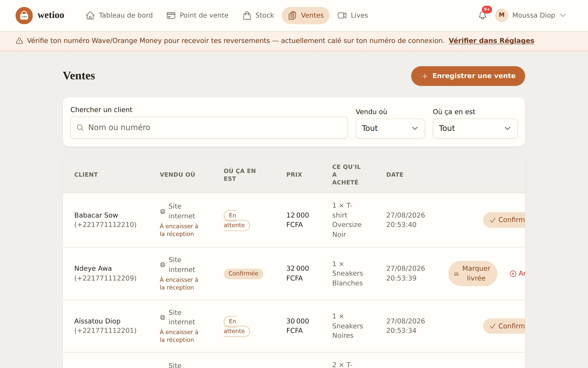Click the 12 000 FCFA price
The height and width of the screenshot is (368, 588).
coord(297,220)
